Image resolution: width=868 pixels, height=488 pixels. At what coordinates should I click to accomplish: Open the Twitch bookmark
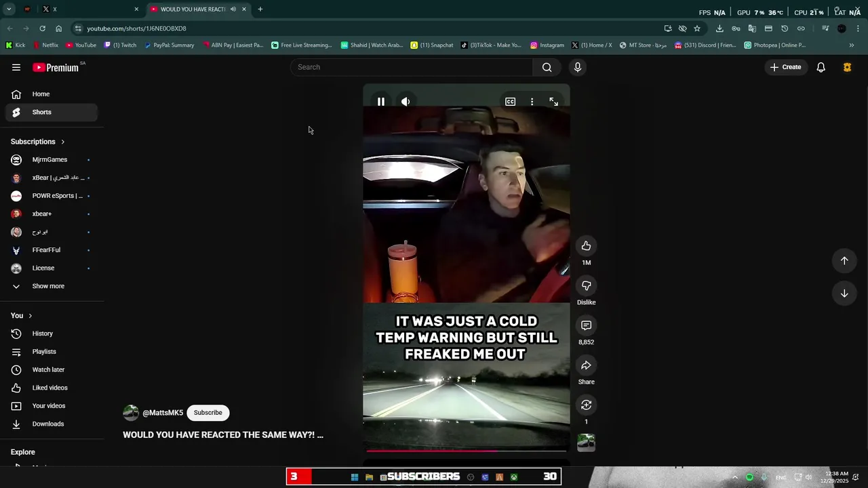click(x=121, y=45)
